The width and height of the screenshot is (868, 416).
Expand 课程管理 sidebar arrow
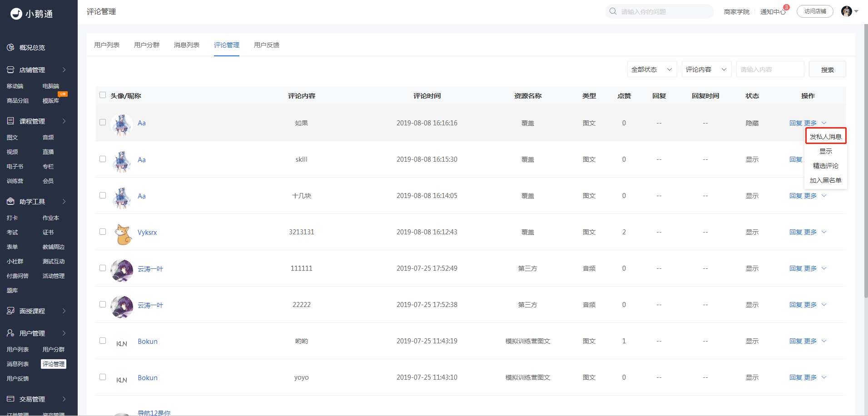64,121
